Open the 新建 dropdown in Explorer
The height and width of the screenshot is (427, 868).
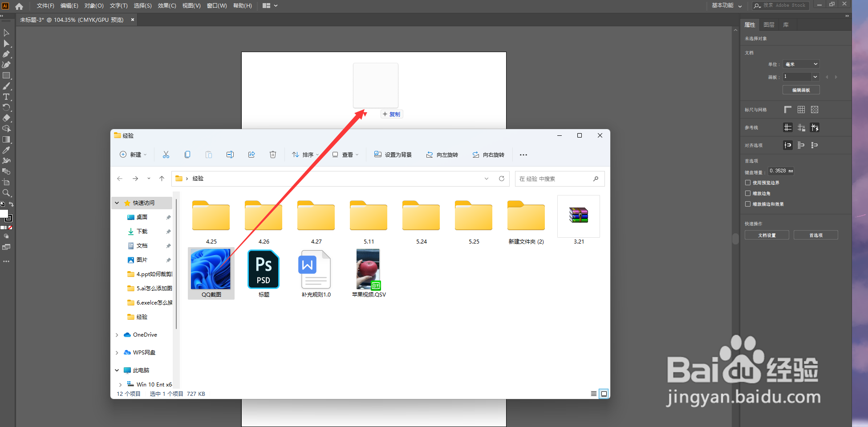click(x=133, y=155)
